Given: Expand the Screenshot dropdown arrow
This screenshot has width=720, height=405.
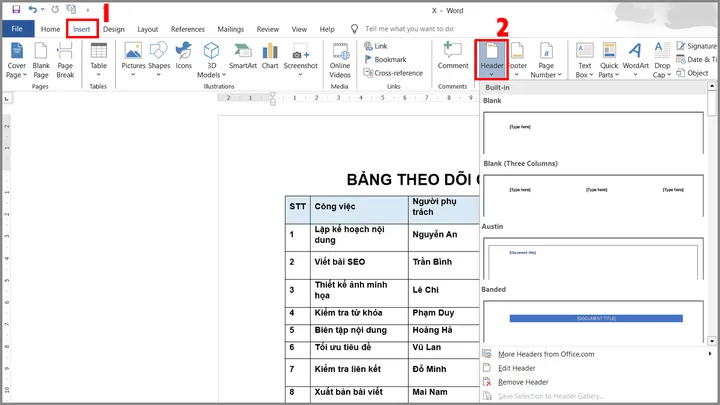Looking at the screenshot, I should tap(300, 75).
